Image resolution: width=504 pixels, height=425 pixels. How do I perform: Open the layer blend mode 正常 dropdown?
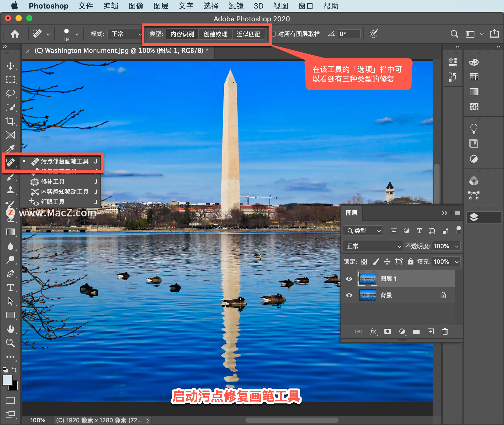pos(372,246)
